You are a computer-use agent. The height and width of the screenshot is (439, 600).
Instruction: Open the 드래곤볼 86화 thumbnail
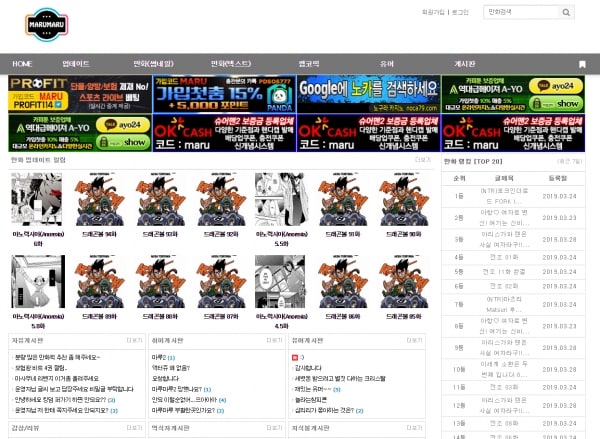click(x=343, y=282)
